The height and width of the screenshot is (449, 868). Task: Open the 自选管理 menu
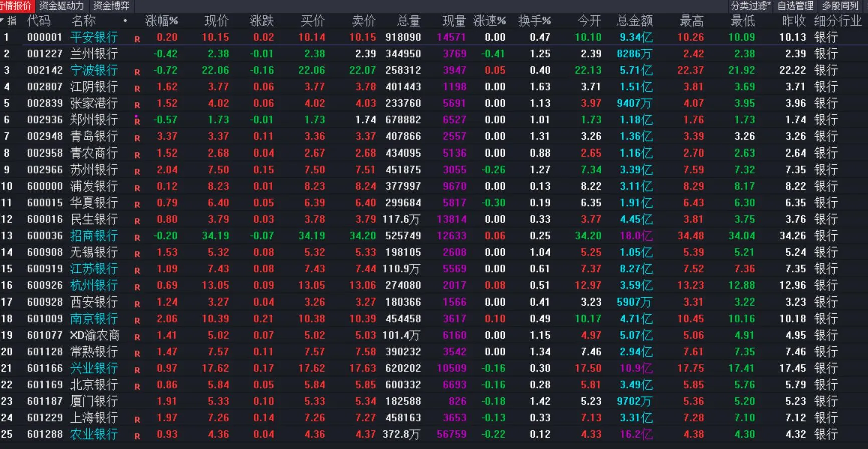(x=795, y=6)
